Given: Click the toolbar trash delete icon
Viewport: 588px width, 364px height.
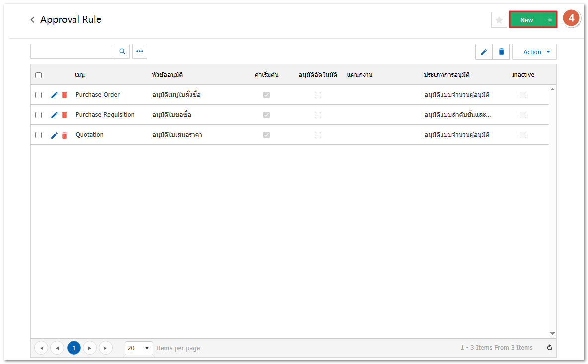Looking at the screenshot, I should [501, 52].
